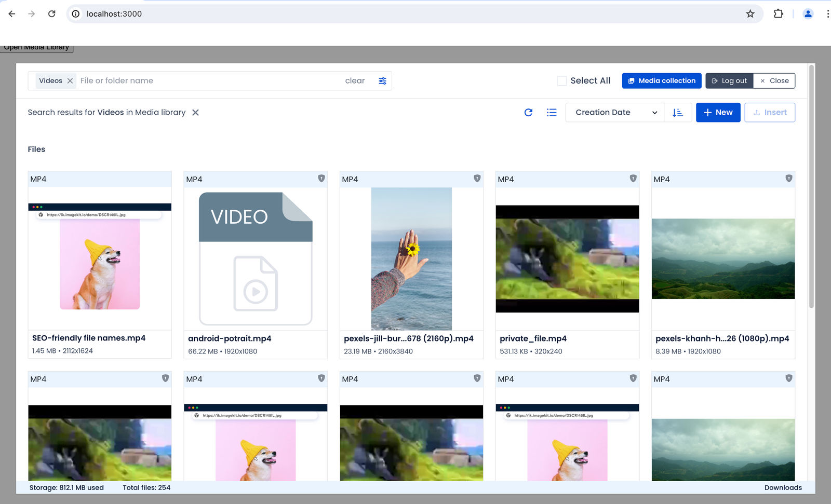
Task: Click the 66.22 MB • 1920x1080 details text
Action: tap(223, 351)
